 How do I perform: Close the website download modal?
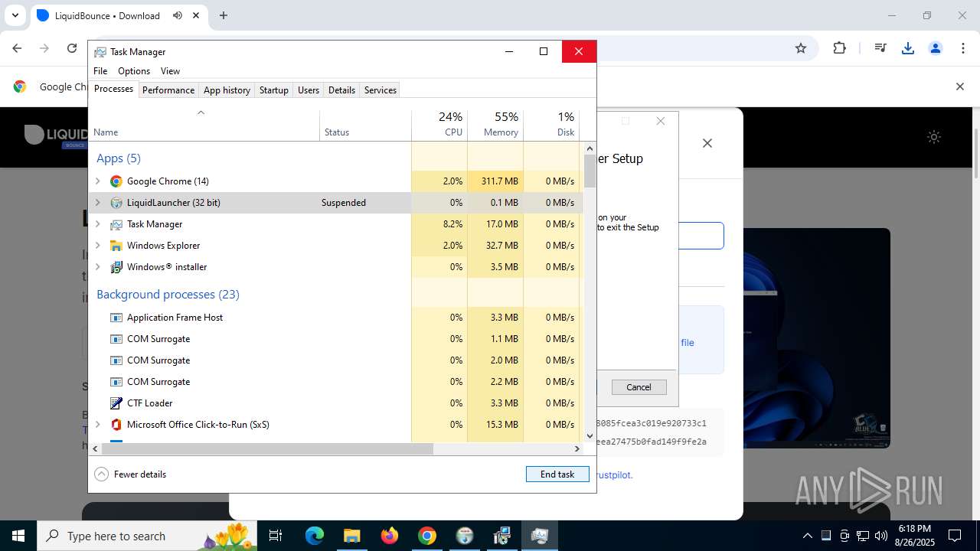(707, 143)
